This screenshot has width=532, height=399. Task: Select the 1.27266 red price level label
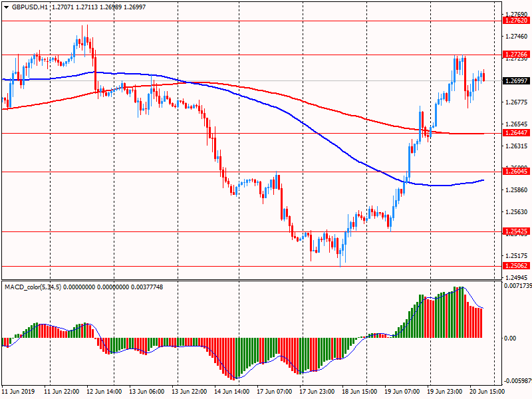pos(516,55)
